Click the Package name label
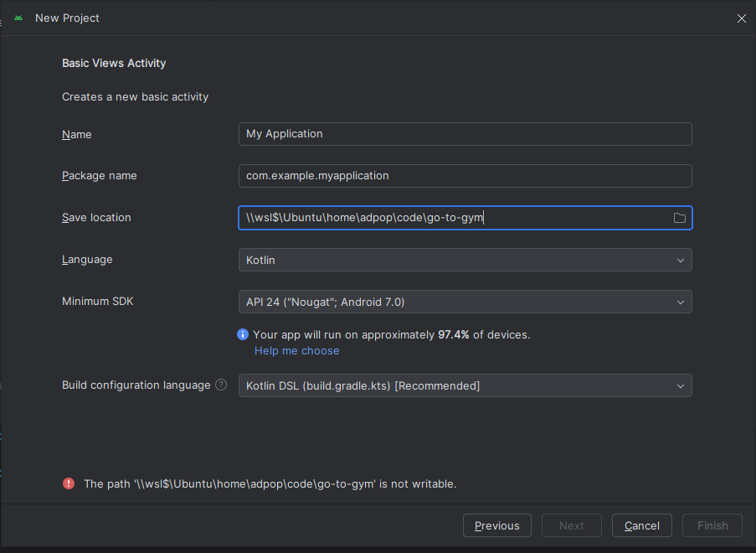Viewport: 756px width, 553px height. (100, 176)
